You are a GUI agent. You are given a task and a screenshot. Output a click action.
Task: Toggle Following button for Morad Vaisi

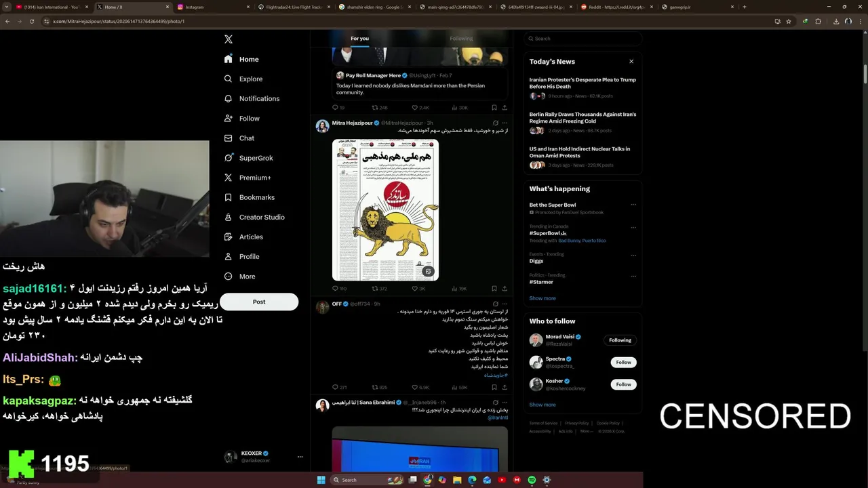pos(620,340)
